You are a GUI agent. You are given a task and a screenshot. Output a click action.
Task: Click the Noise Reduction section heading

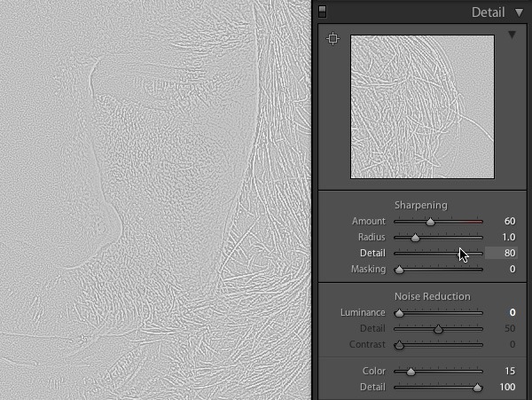[433, 296]
